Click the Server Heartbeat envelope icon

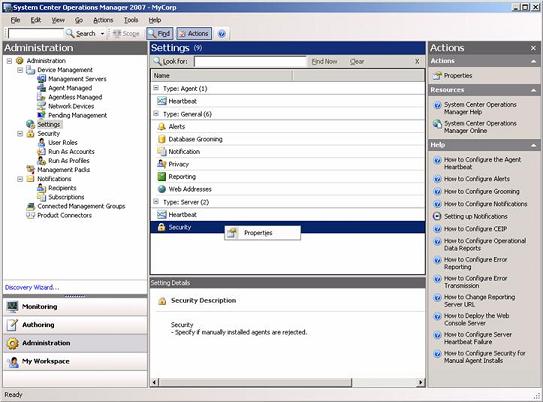(x=162, y=215)
